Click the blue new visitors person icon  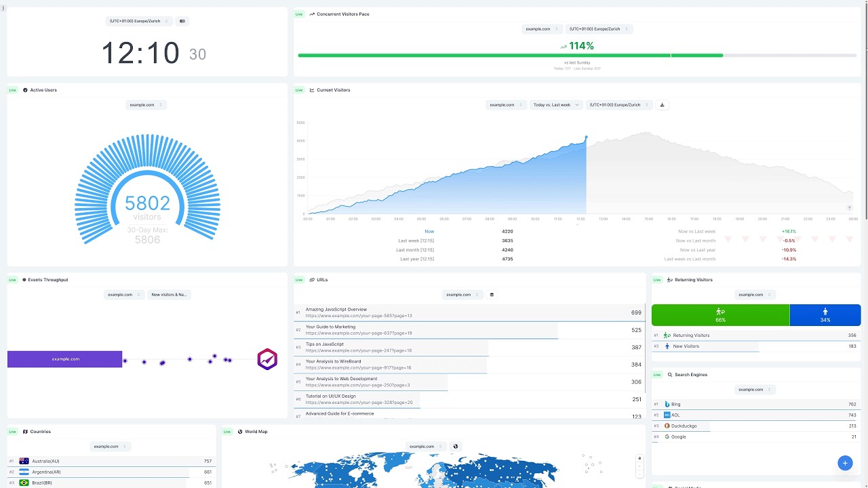[x=825, y=312]
